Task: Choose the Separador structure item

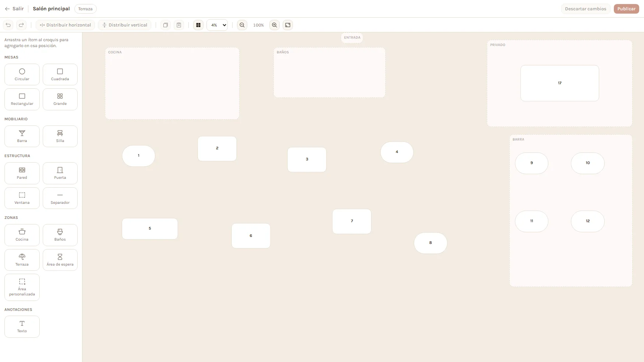Action: 60,198
